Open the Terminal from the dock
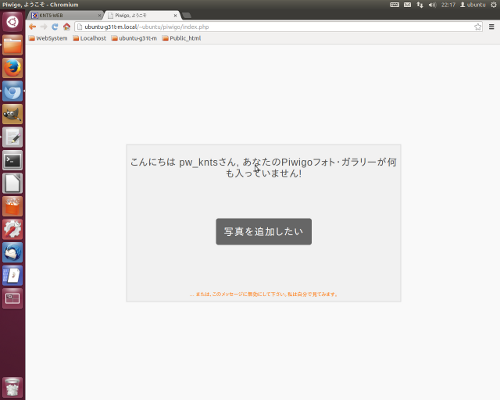This screenshot has height=400, width=500. [13, 160]
